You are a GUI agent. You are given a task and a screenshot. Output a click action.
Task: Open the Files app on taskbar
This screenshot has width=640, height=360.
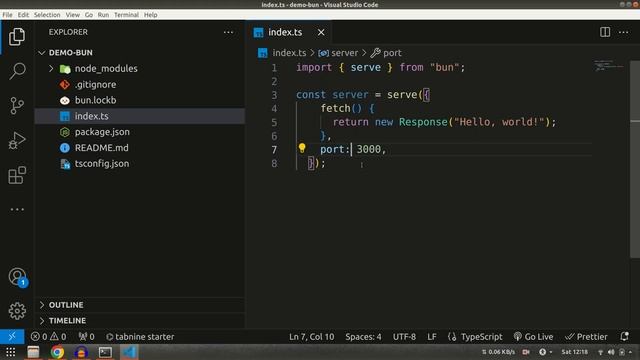click(33, 352)
